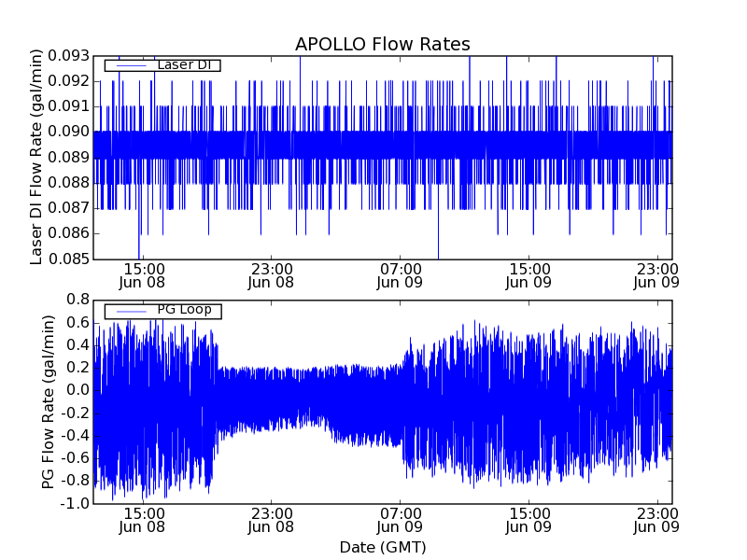Click the 0.091 y-axis tick label
747x560 pixels.
(68, 106)
